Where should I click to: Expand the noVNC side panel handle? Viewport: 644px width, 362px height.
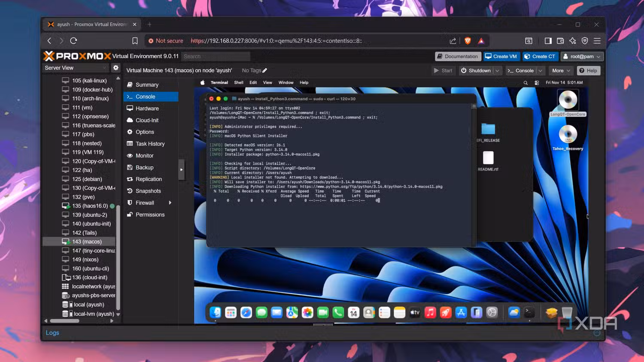(181, 170)
